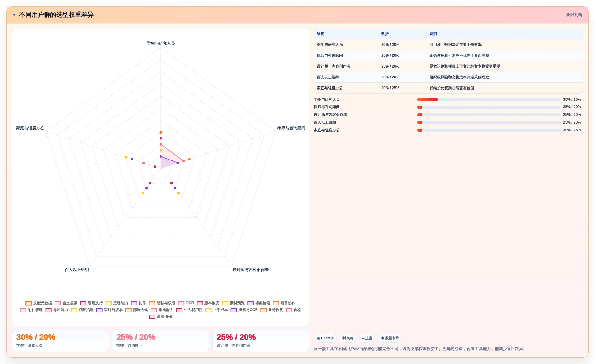595x364 pixels.
Task: Click 家庭与轻度办公 axis label on radar chart
Action: point(30,128)
